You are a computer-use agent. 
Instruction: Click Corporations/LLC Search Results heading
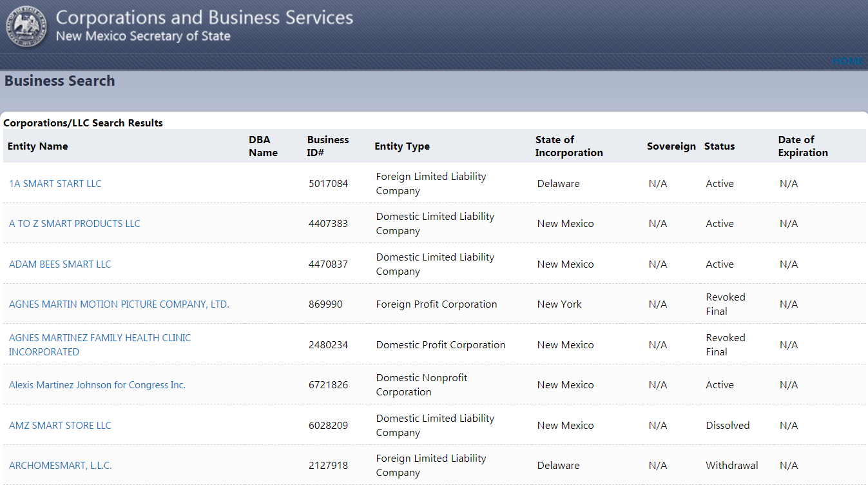(83, 123)
